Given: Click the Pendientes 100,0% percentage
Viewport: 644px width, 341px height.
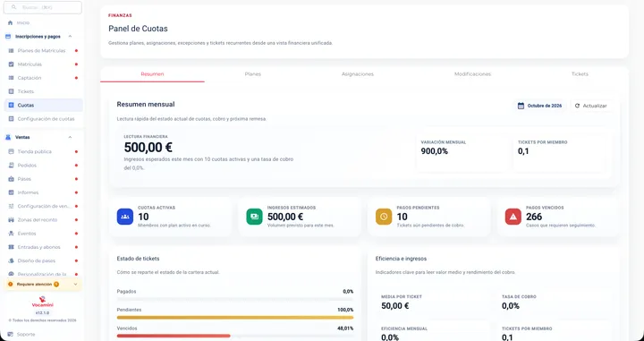Looking at the screenshot, I should coord(345,310).
